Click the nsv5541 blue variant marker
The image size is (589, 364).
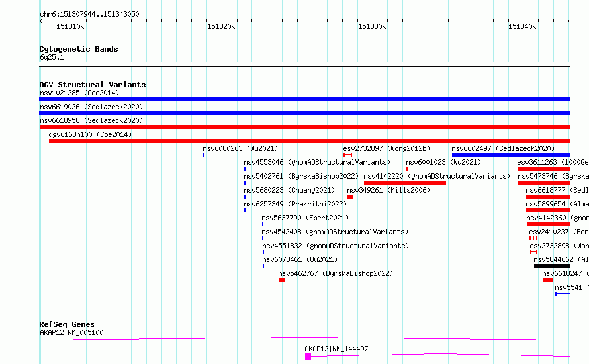pos(563,294)
